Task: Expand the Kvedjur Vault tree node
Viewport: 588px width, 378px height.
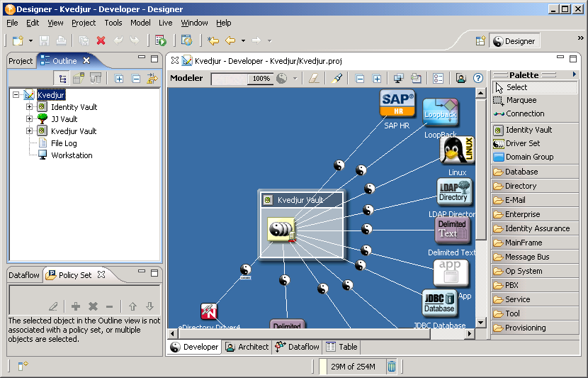Action: pos(29,131)
